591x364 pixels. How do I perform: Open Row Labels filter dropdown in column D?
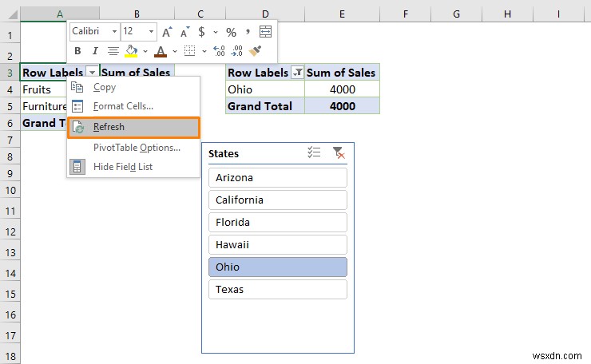(x=297, y=72)
